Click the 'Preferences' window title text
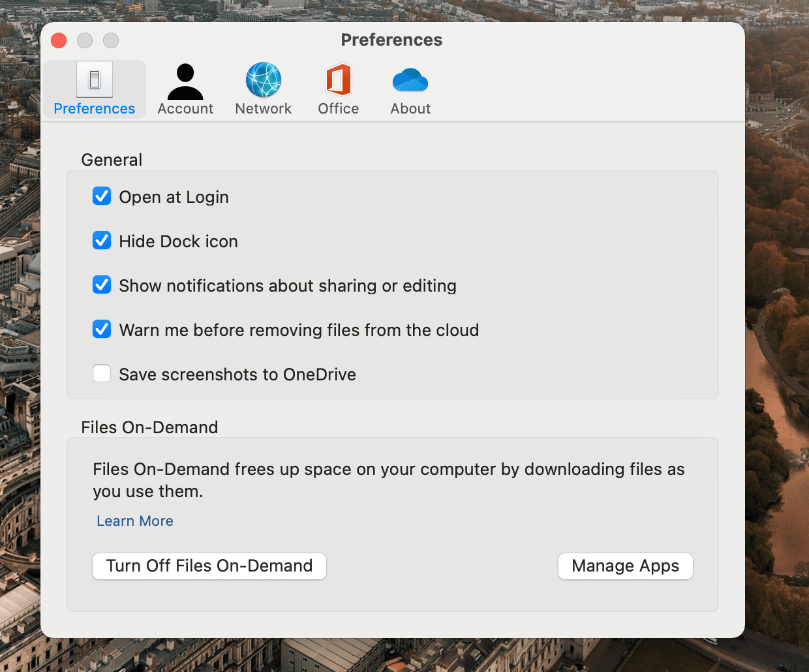Image resolution: width=809 pixels, height=672 pixels. (391, 40)
